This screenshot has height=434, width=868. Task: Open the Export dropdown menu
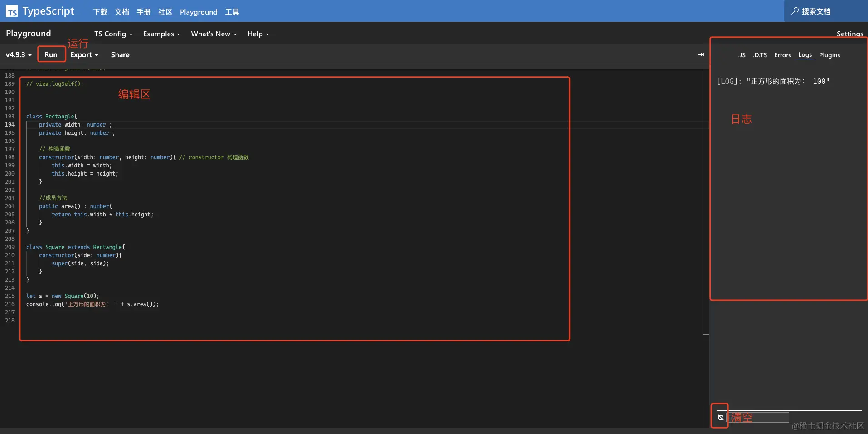pos(84,55)
